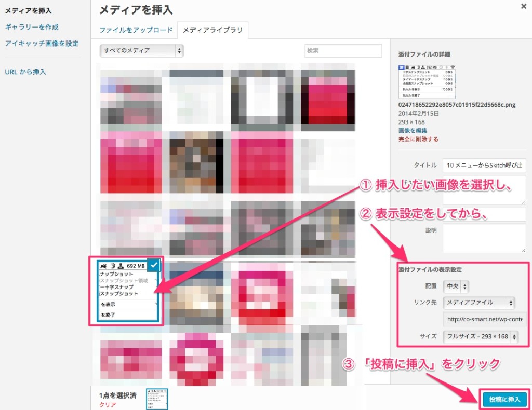Open the 配置 alignment dropdown
This screenshot has width=532, height=410.
point(456,286)
